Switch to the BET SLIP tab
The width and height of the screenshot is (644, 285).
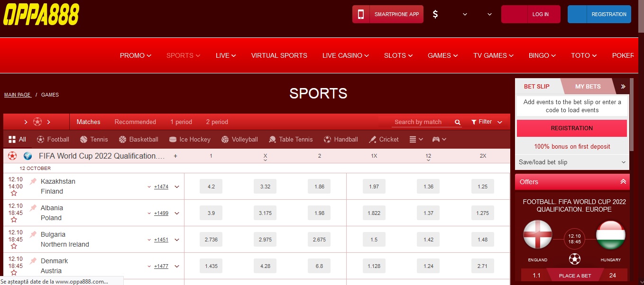(x=537, y=87)
